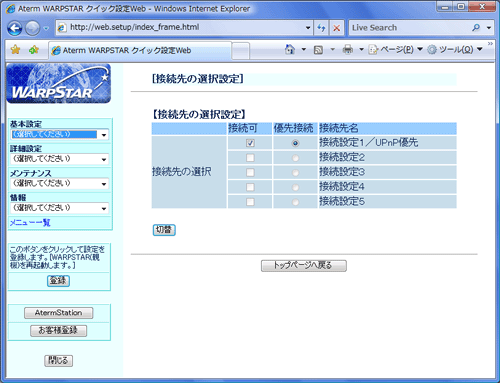500x383 pixels.
Task: Uncheck 接続可 checkbox for 接続設定1
Action: [x=250, y=143]
